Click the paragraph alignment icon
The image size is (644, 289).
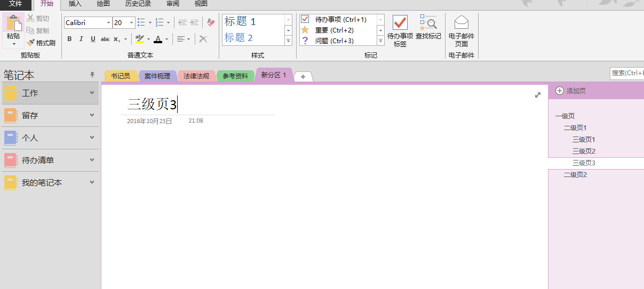coord(181,39)
